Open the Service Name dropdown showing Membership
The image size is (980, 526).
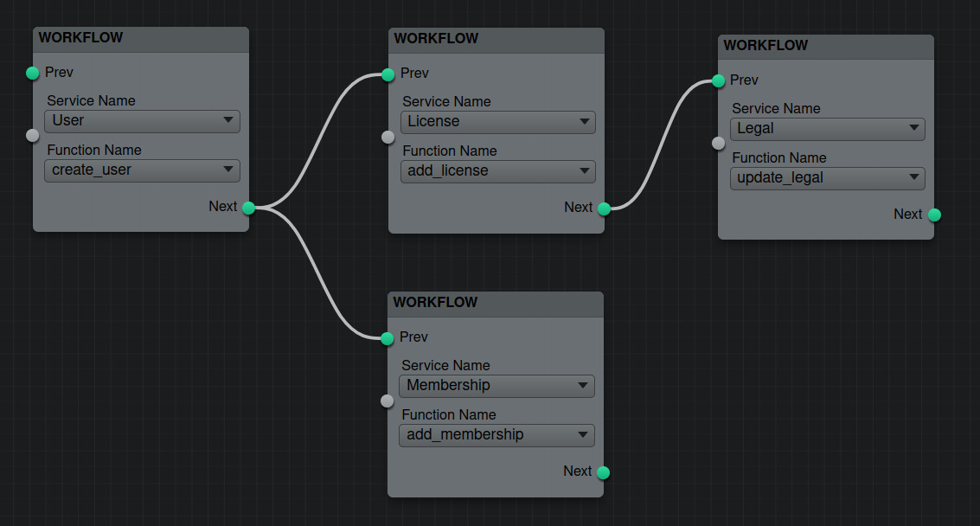496,386
